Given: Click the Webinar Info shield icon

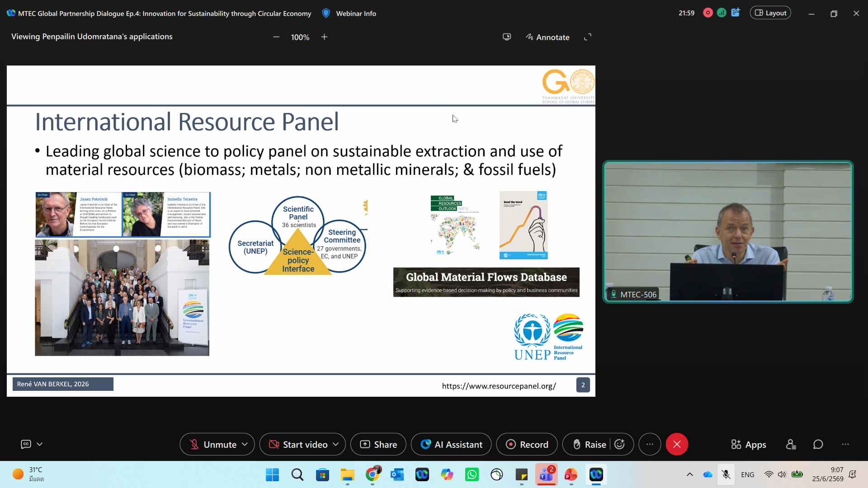Looking at the screenshot, I should (x=326, y=13).
